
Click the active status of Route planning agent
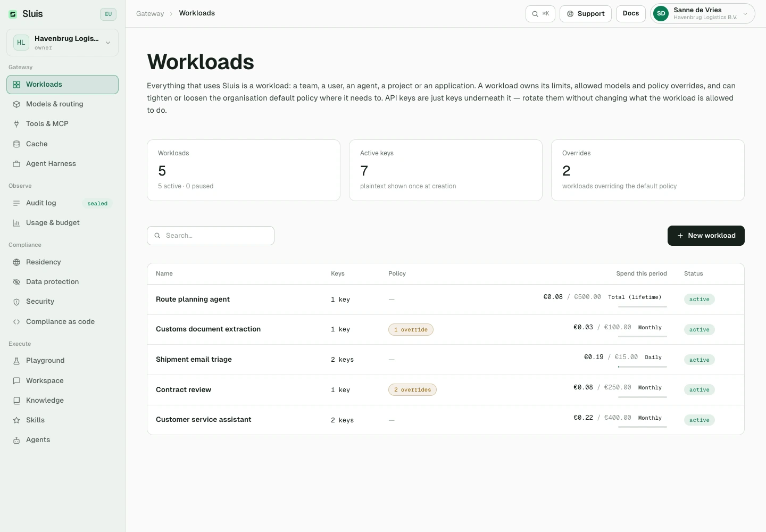pyautogui.click(x=700, y=300)
